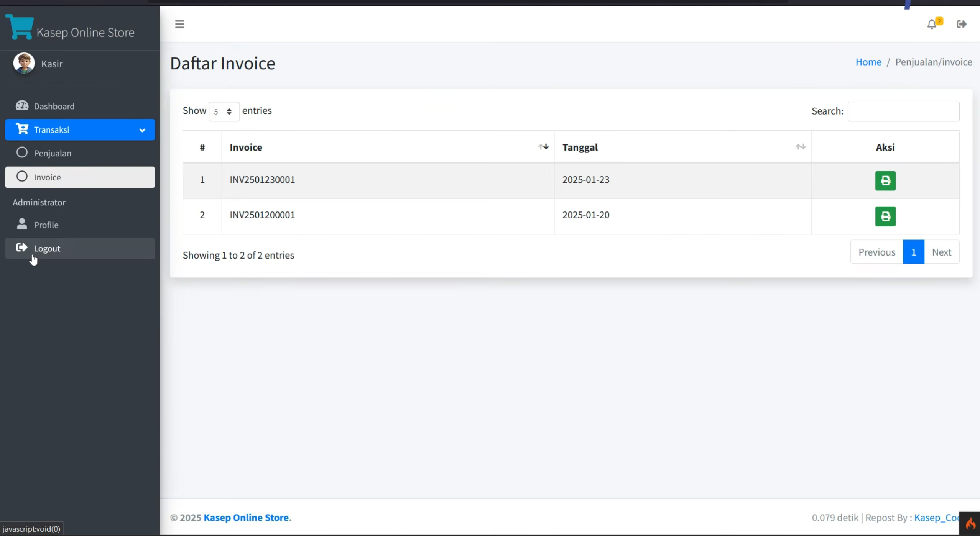Click inside the Search input field

pyautogui.click(x=903, y=111)
